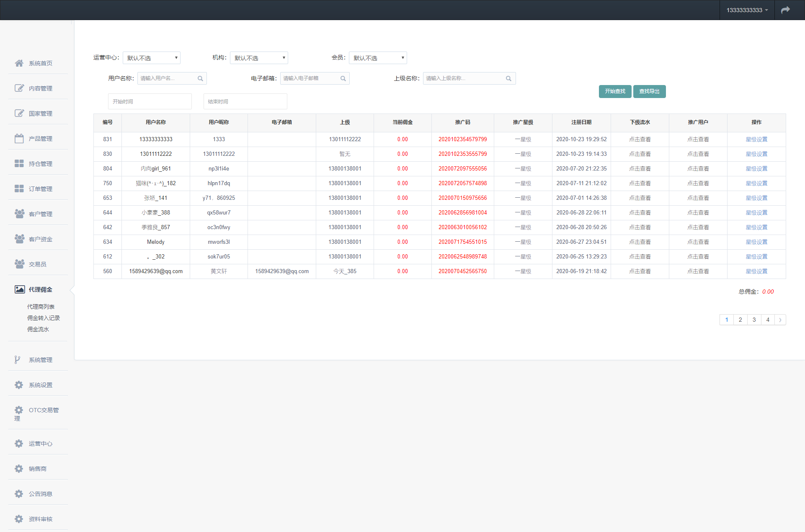Open the 系统设置 menu label
805x532 pixels.
(41, 385)
